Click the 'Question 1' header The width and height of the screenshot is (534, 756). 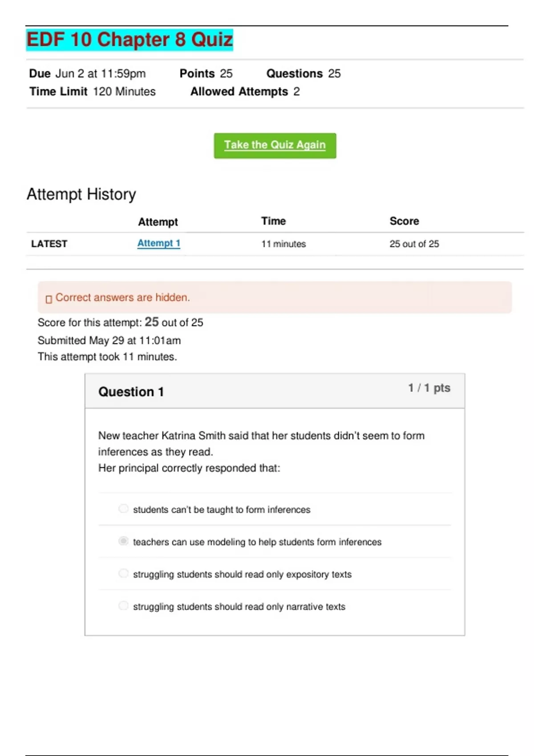[x=131, y=392]
